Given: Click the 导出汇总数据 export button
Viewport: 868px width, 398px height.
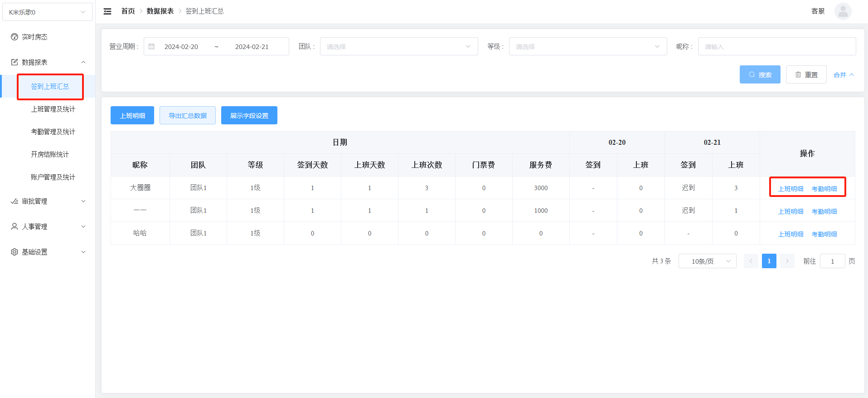Looking at the screenshot, I should (188, 115).
